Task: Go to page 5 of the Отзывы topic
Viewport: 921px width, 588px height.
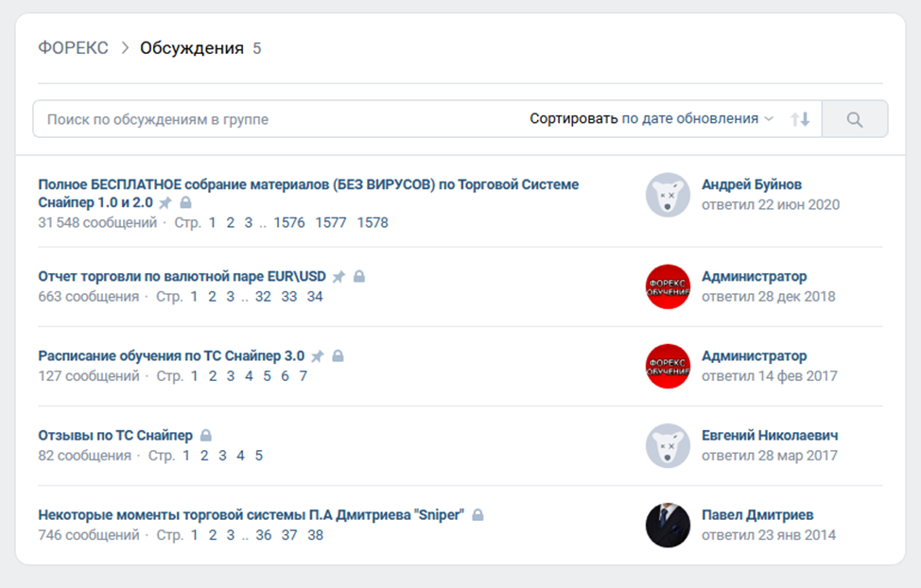Action: [x=258, y=456]
